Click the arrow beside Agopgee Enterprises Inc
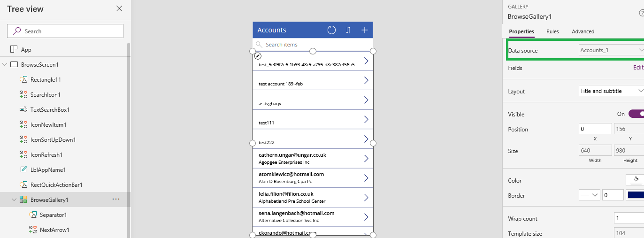The width and height of the screenshot is (644, 238). click(366, 159)
